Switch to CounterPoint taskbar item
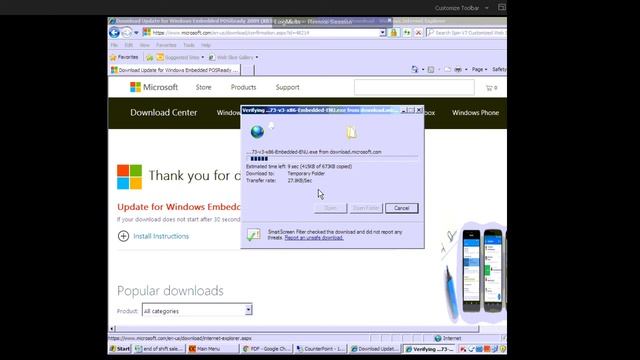The height and width of the screenshot is (360, 640). 321,349
